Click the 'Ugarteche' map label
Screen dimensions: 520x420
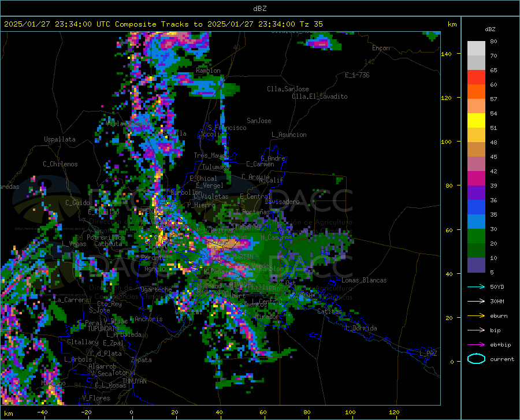pos(156,289)
